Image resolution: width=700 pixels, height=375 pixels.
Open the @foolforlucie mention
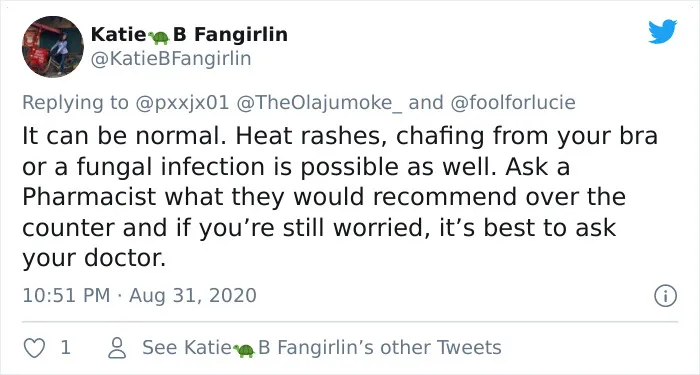513,102
